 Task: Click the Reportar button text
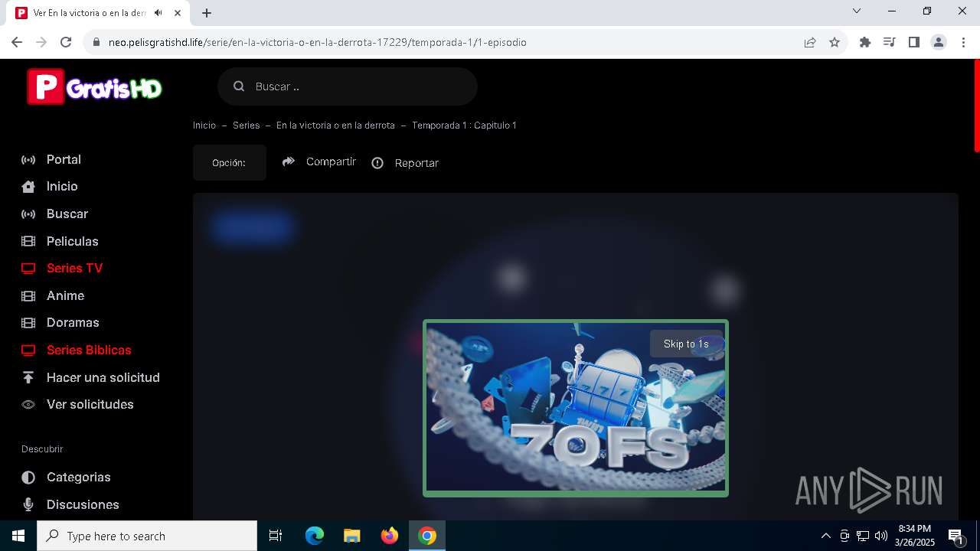tap(416, 163)
